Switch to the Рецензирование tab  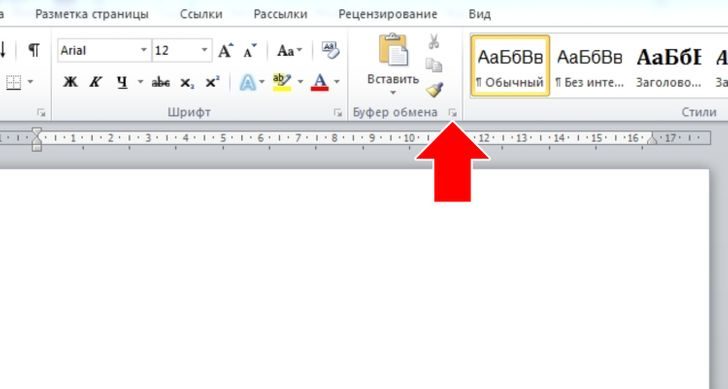(x=388, y=14)
